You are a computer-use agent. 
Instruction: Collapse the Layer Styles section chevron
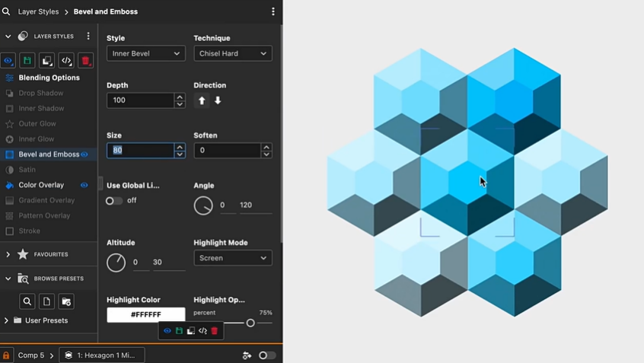tap(8, 36)
